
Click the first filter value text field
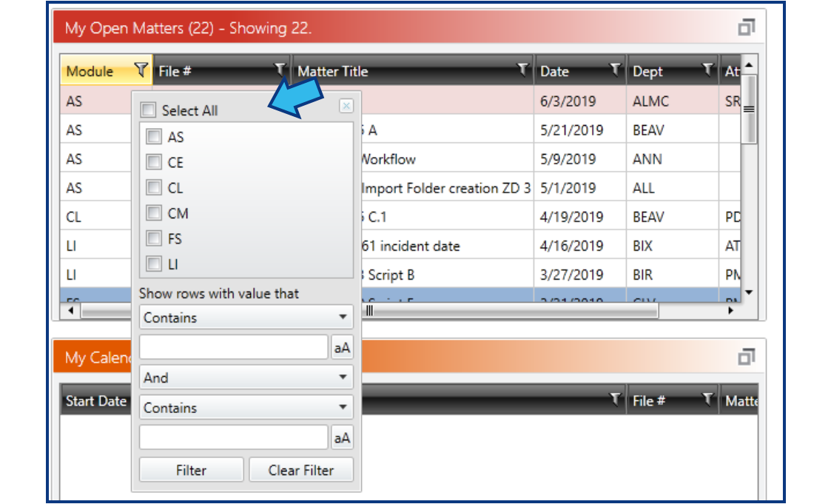(234, 347)
